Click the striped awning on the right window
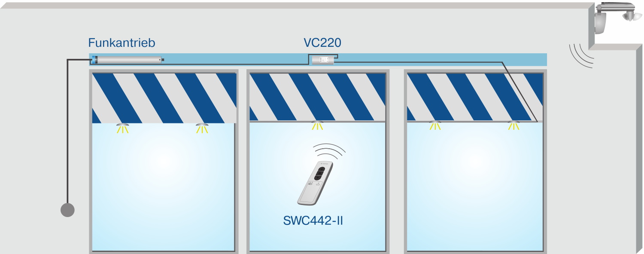The image size is (644, 254). tap(475, 97)
